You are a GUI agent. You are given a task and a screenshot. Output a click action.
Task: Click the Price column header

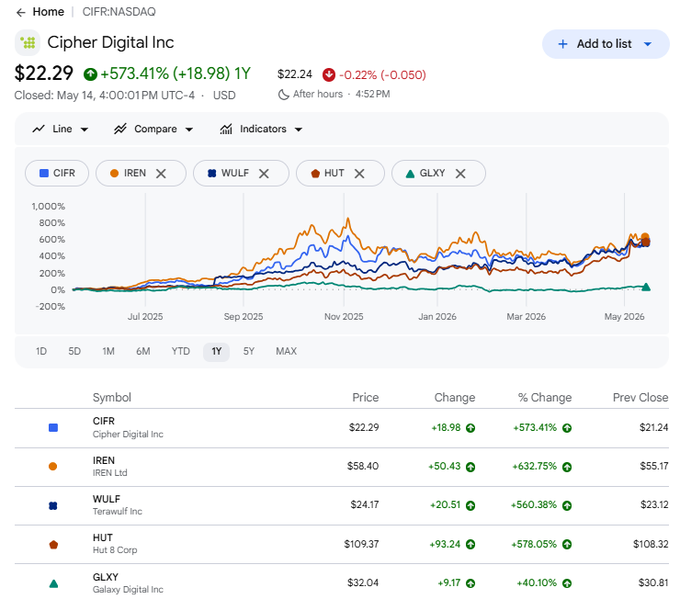click(365, 397)
